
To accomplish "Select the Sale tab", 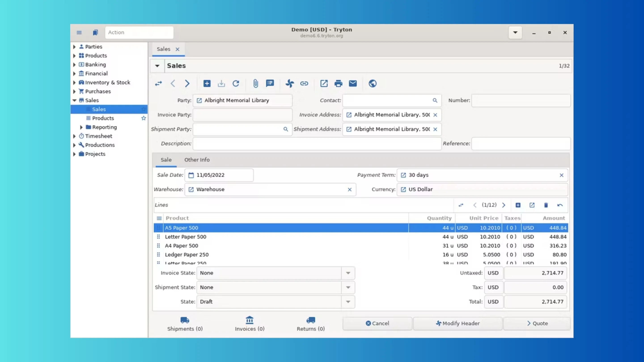I will 166,160.
